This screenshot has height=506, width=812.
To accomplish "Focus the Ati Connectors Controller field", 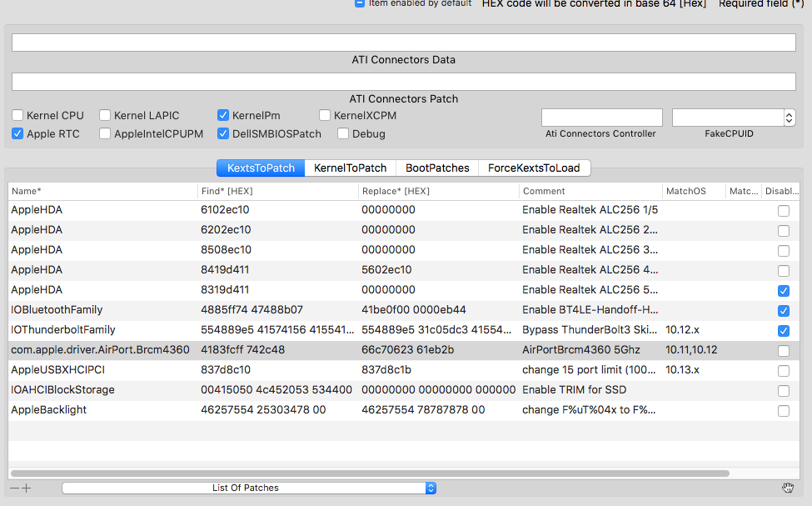I will pyautogui.click(x=601, y=118).
